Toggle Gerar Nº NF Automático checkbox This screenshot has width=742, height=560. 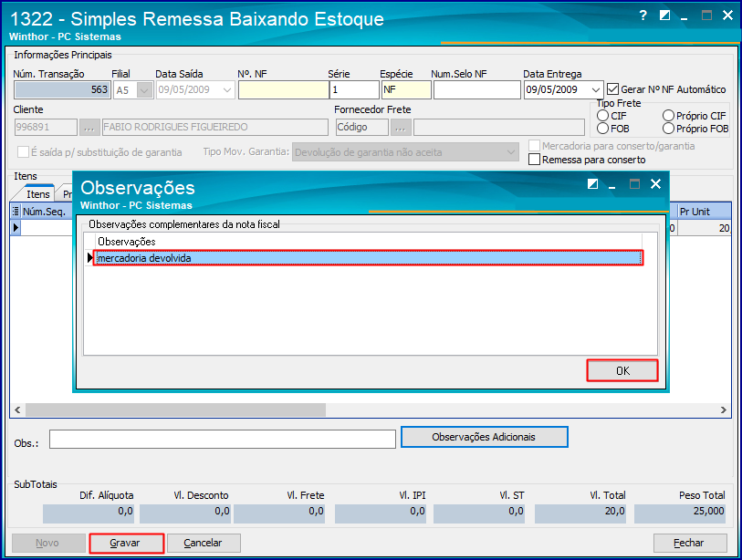[x=612, y=88]
